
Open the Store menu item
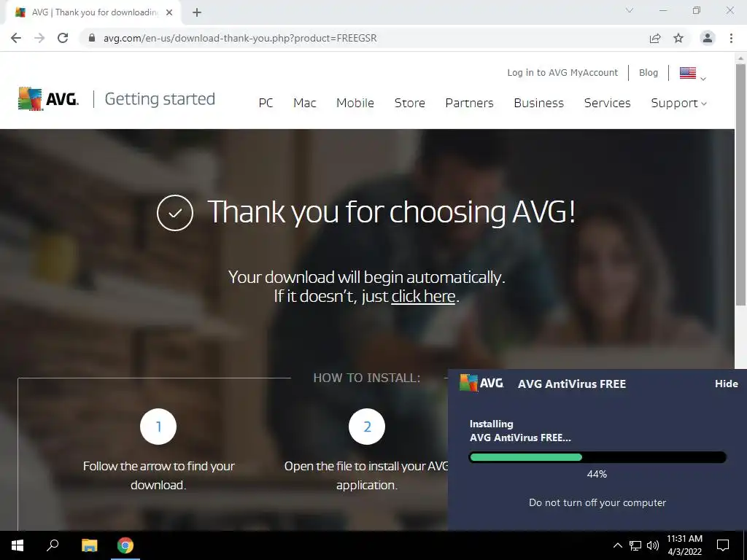[410, 103]
